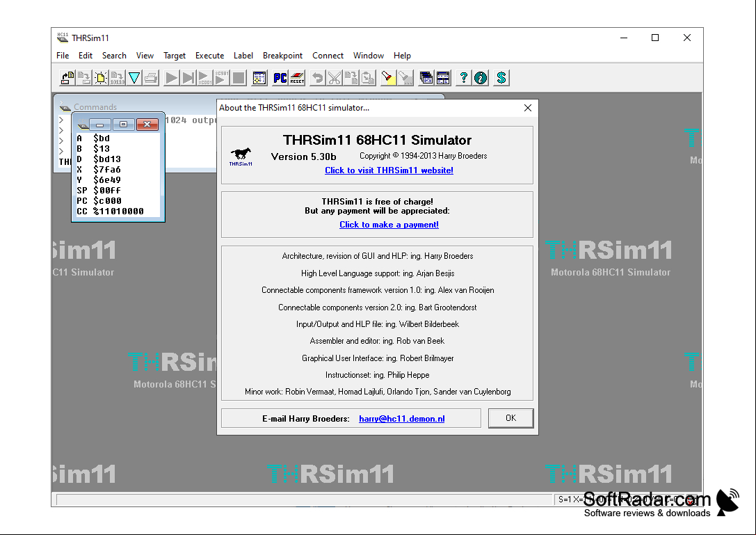Select register A value $bd
Screen dimensions: 756x535
point(102,138)
